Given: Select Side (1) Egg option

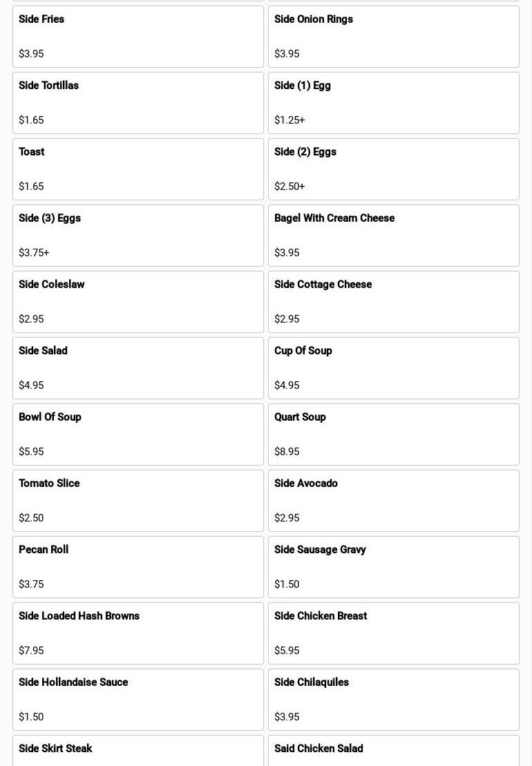Looking at the screenshot, I should point(393,103).
